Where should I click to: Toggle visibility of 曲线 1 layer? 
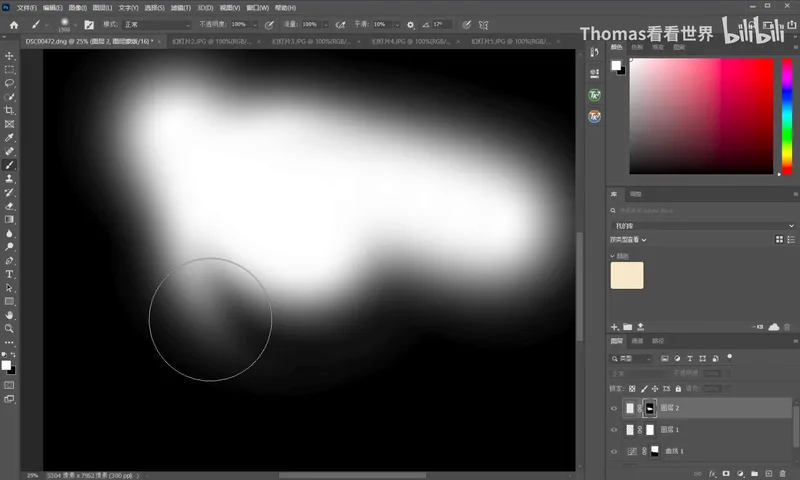coord(614,451)
